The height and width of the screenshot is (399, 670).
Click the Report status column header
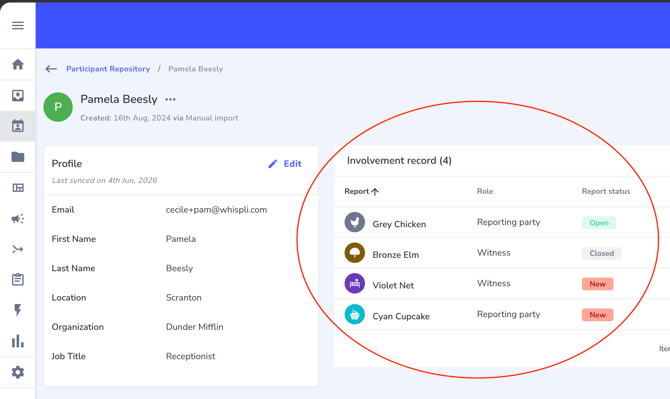coord(606,191)
